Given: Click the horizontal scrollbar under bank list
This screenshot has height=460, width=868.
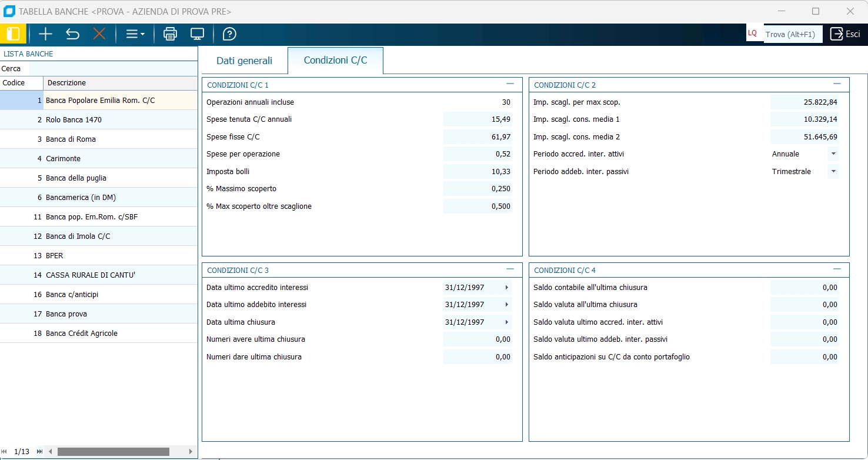Looking at the screenshot, I should click(x=113, y=452).
